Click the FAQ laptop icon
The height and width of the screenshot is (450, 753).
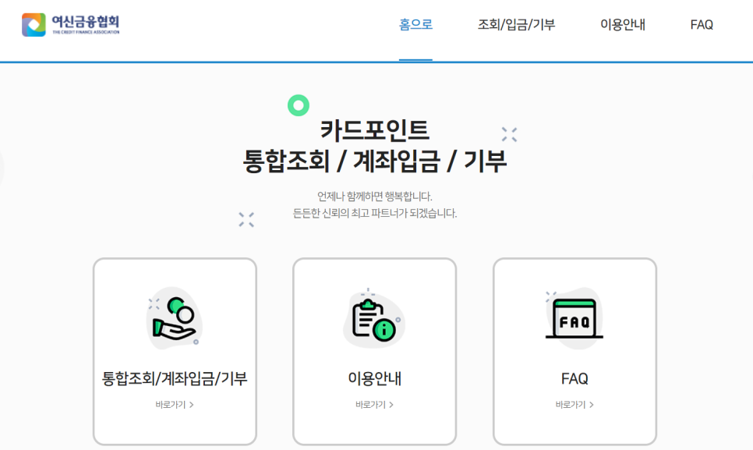click(574, 318)
